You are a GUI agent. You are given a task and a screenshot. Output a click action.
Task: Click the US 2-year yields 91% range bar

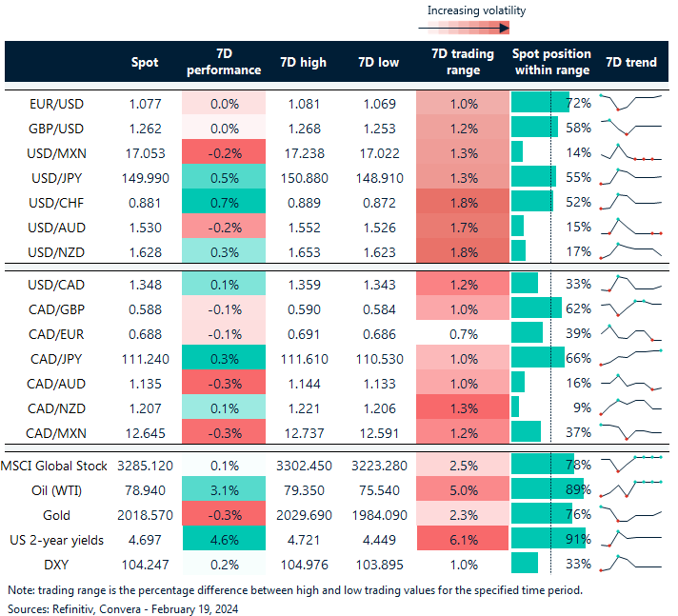click(x=548, y=539)
